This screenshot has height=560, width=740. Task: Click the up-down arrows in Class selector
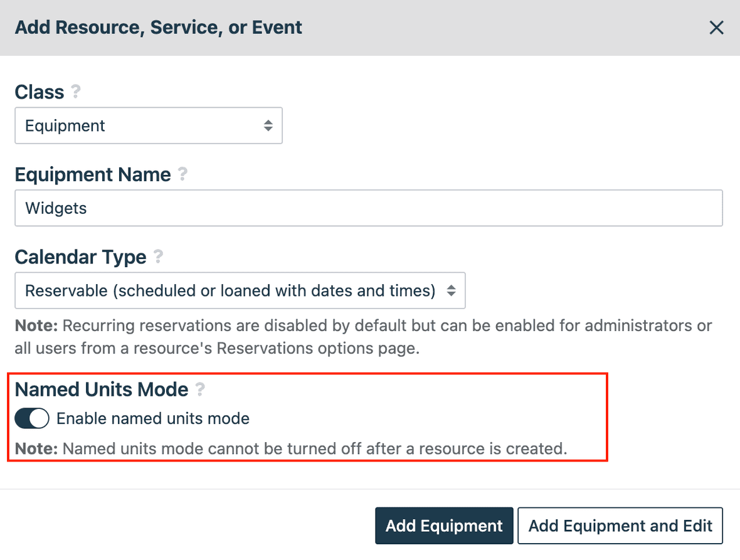click(268, 125)
